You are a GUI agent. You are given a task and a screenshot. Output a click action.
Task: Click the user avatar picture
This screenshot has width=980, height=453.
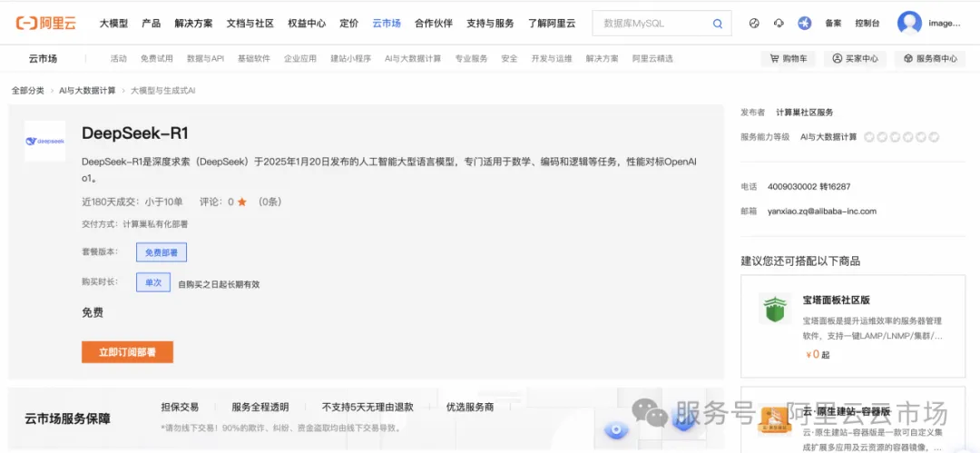tap(909, 24)
